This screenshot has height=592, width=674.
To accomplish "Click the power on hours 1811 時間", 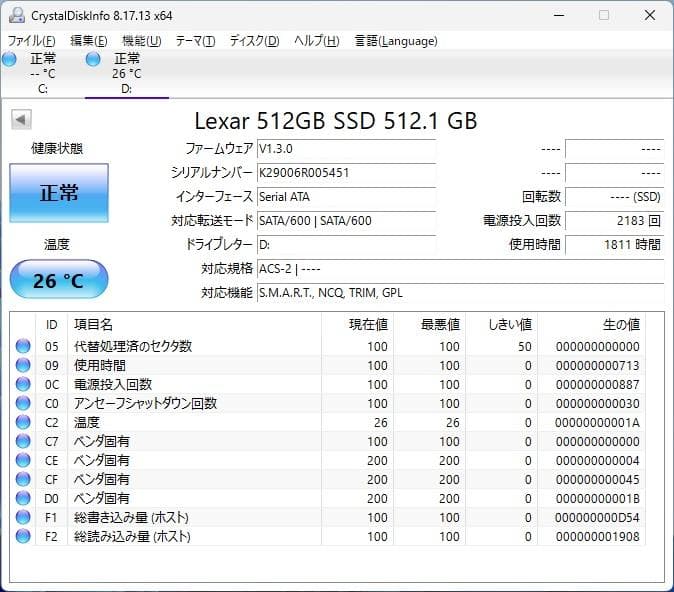I will (615, 245).
